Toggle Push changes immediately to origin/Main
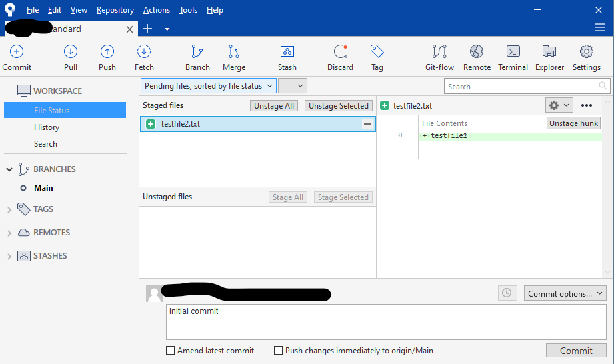Screen dimensions: 614x364 279,351
